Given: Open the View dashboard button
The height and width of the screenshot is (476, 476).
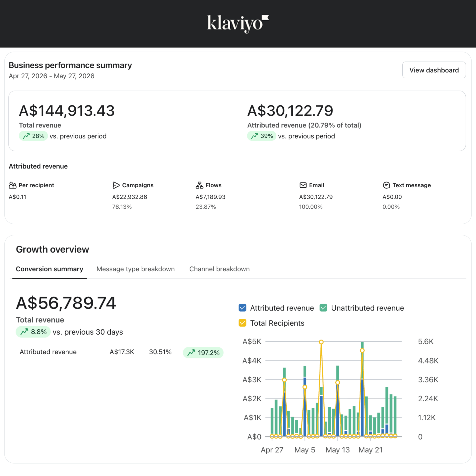Looking at the screenshot, I should 434,70.
